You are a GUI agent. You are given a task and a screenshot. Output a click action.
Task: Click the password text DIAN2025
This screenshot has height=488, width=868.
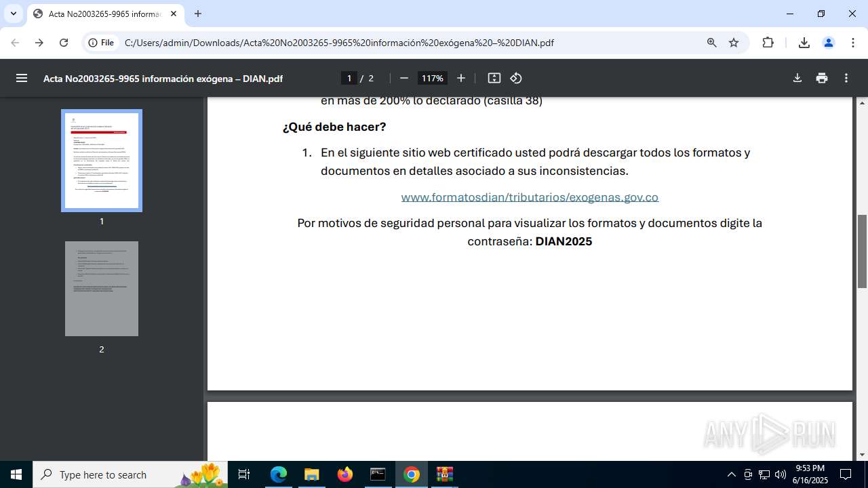click(x=564, y=241)
